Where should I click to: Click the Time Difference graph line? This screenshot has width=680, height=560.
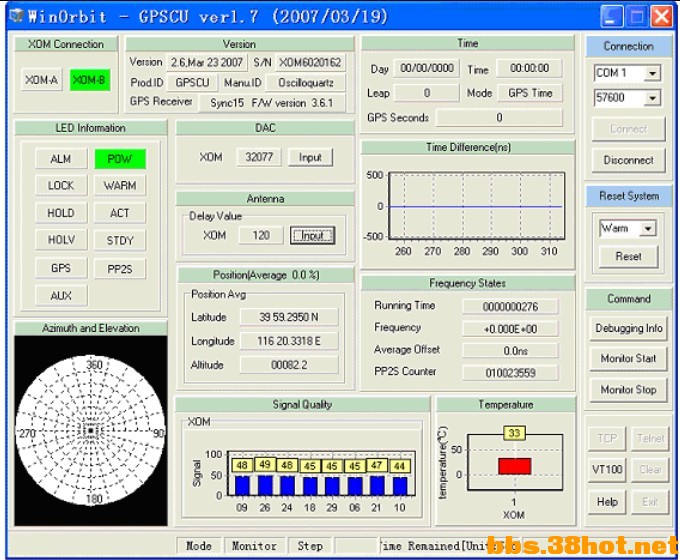click(x=476, y=207)
